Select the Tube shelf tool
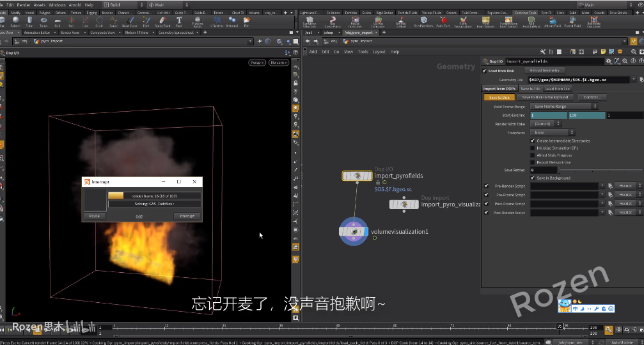Viewport: 644px width, 345px height. click(x=29, y=21)
